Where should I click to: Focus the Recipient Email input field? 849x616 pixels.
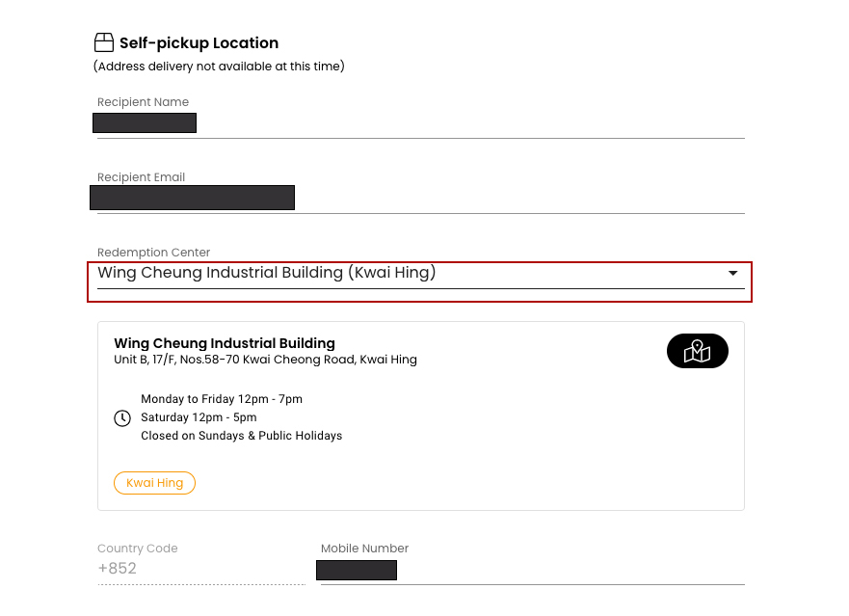420,199
